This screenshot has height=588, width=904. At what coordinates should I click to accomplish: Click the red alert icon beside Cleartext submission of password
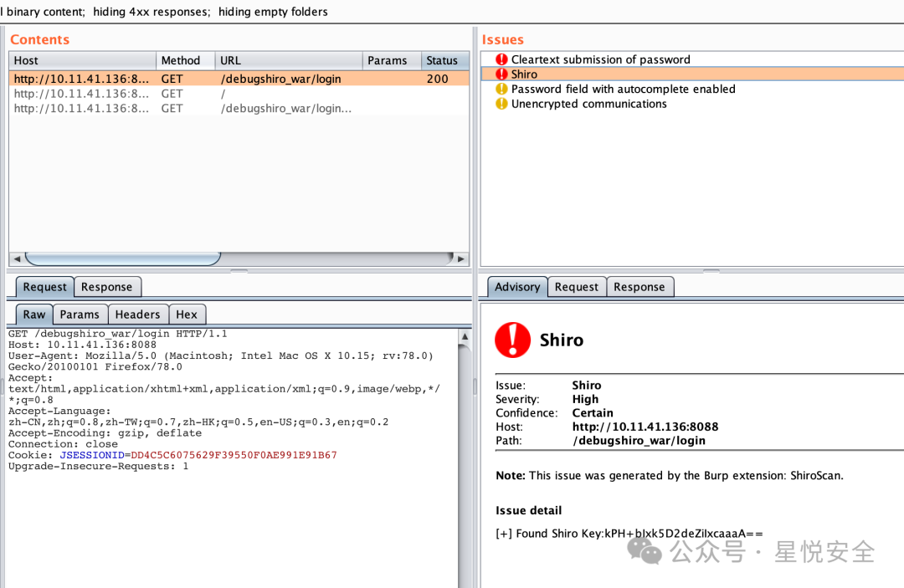(x=501, y=59)
